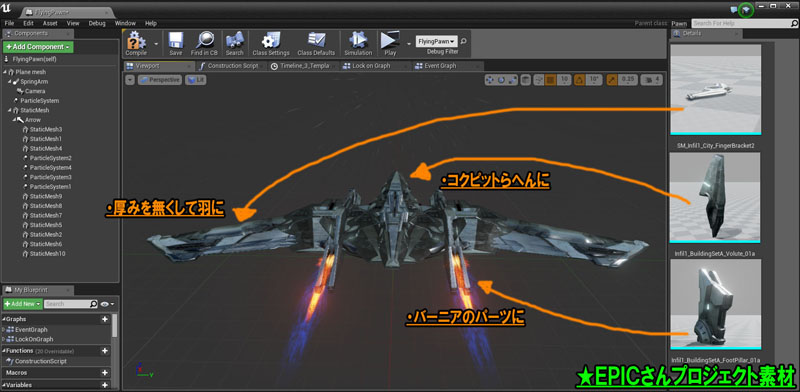Click the magnifier in My Blueprint search
This screenshot has height=392, width=800.
[x=93, y=304]
